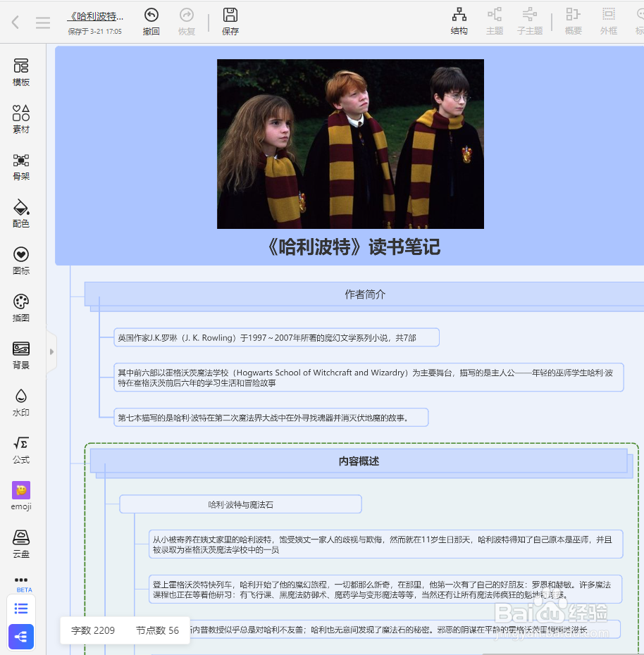Screen dimensions: 644x655
Task: Expand the left sidebar panel arrow
Action: 51,351
